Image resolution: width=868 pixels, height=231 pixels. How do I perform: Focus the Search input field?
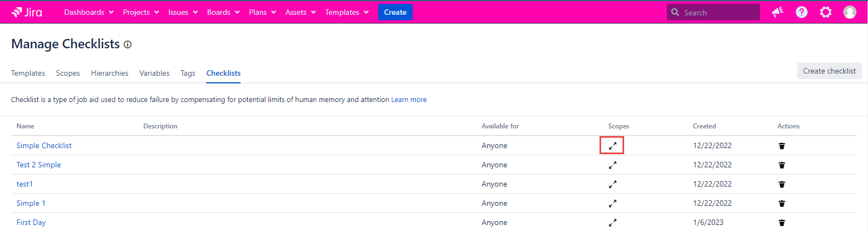click(x=718, y=12)
